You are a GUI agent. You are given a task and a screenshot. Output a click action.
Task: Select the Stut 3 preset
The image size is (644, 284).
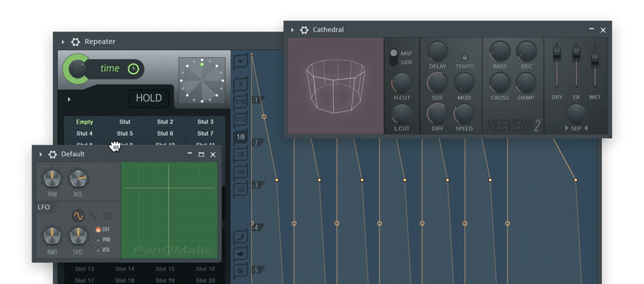click(206, 122)
